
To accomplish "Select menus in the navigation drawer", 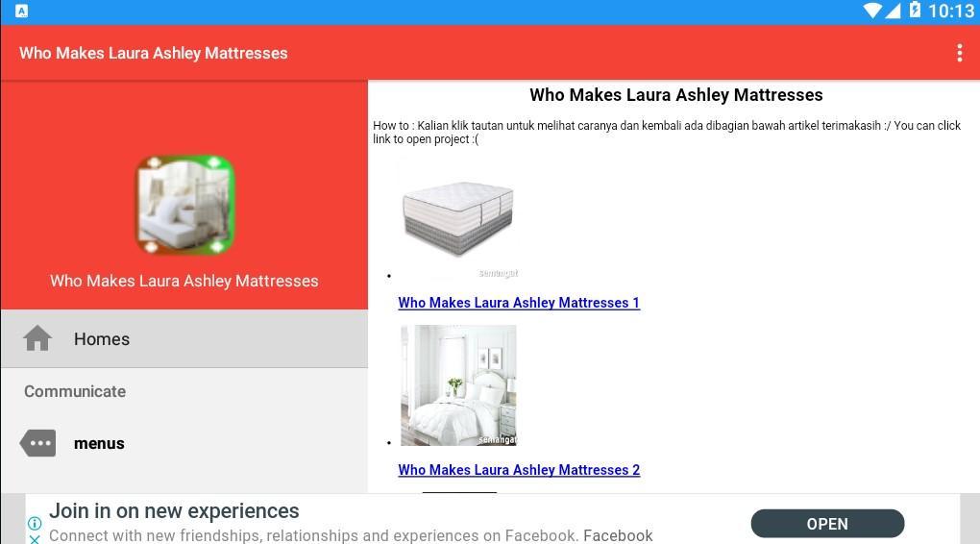I will coord(184,443).
